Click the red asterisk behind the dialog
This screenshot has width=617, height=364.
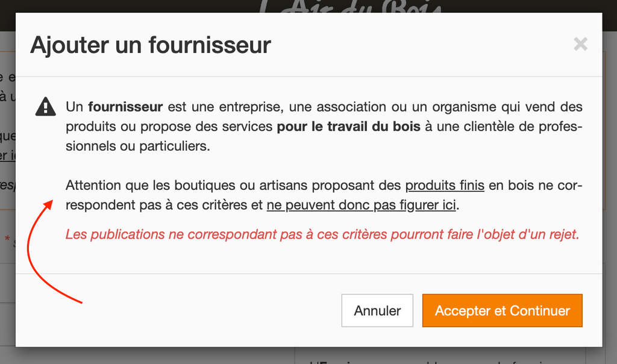(7, 239)
